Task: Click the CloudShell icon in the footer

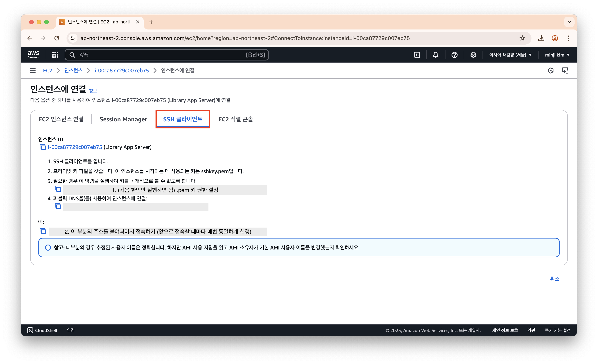Action: click(x=30, y=330)
